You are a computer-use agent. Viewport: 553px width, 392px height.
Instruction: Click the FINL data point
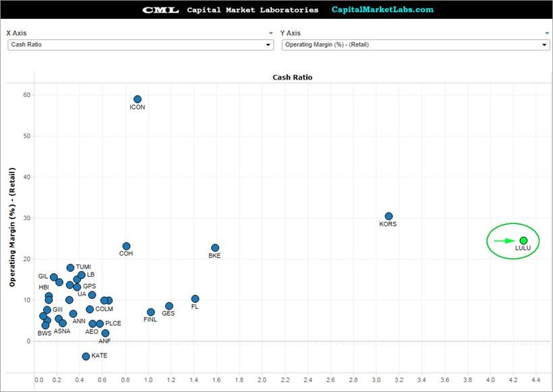(150, 312)
